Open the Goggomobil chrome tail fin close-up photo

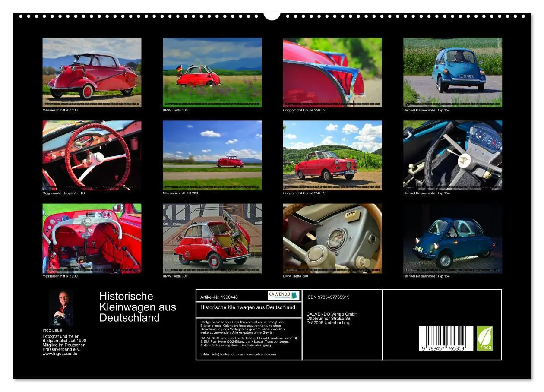pos(332,72)
